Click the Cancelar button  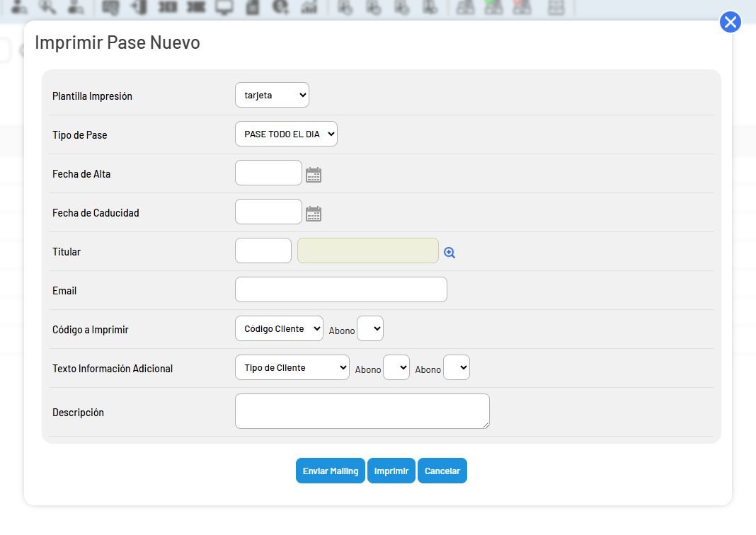click(442, 471)
